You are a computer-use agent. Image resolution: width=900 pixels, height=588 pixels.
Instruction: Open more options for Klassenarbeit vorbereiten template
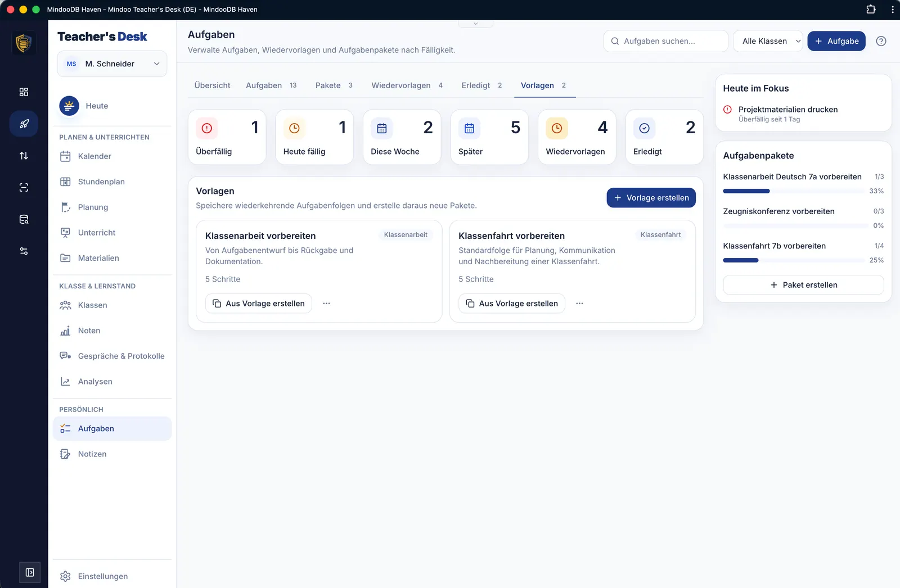click(326, 304)
